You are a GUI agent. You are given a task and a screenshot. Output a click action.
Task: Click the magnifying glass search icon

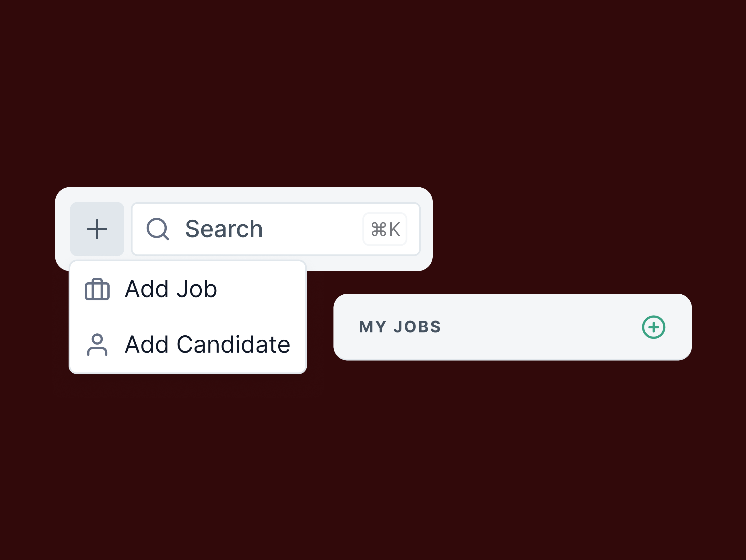tap(157, 229)
